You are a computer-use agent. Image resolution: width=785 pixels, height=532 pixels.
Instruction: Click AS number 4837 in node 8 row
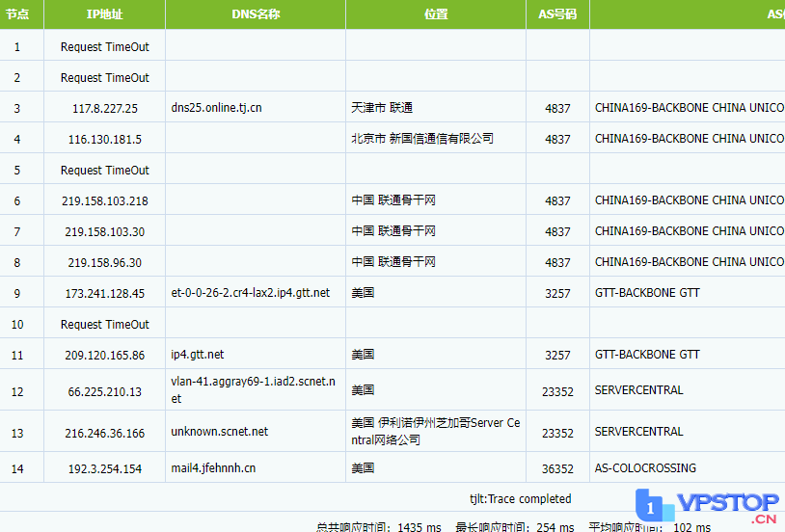[x=557, y=263]
